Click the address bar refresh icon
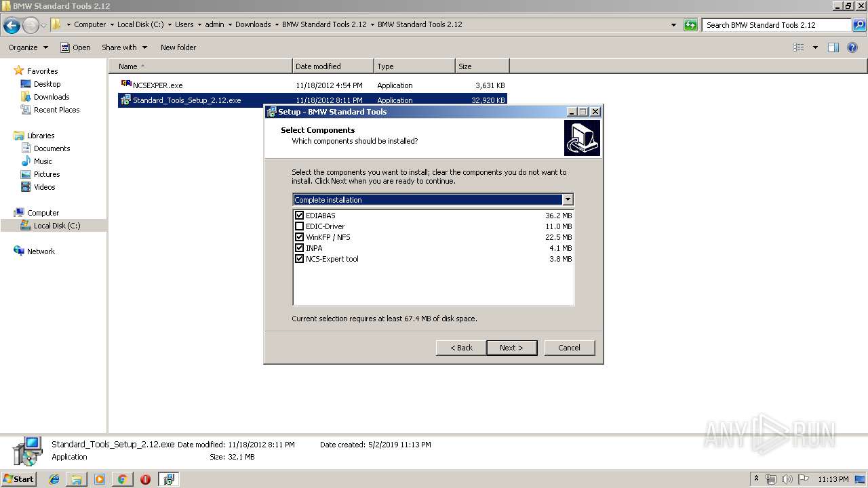Image resolution: width=868 pixels, height=488 pixels. 690,25
